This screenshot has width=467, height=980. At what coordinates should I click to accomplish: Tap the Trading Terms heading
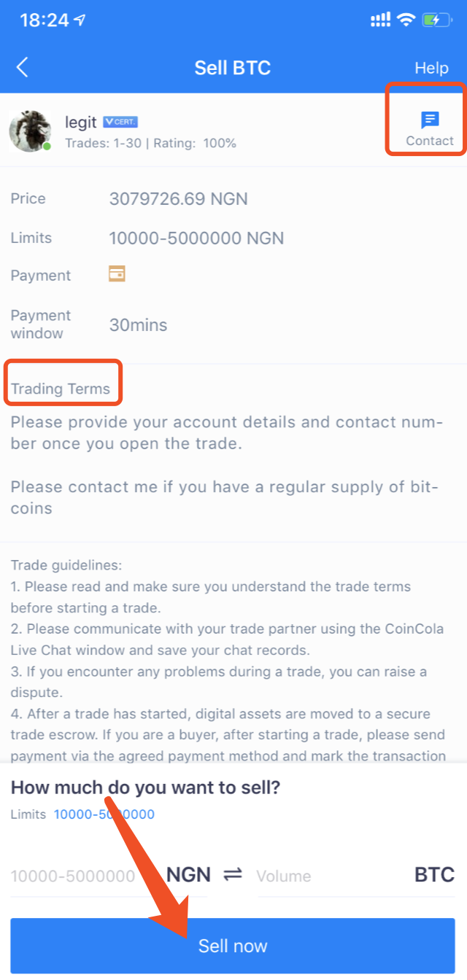[61, 389]
